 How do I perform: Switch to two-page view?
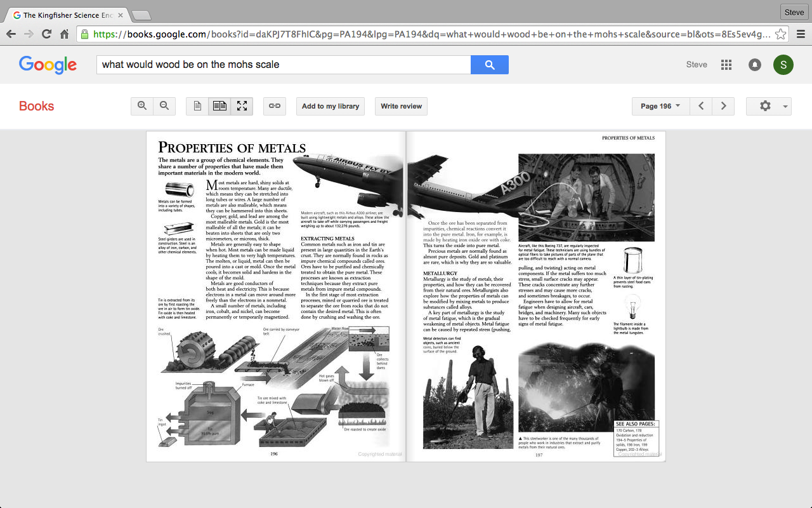tap(219, 106)
